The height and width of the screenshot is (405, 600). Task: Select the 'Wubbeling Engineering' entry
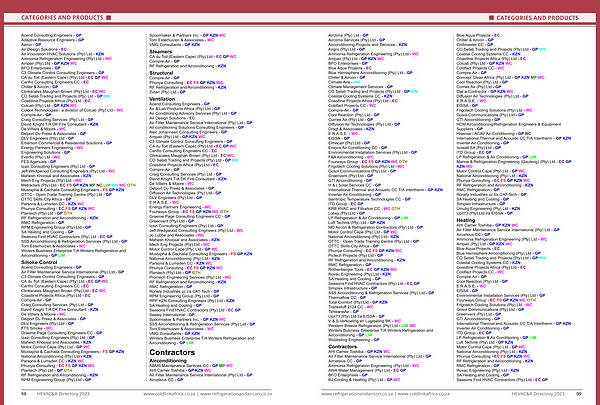pos(354,340)
